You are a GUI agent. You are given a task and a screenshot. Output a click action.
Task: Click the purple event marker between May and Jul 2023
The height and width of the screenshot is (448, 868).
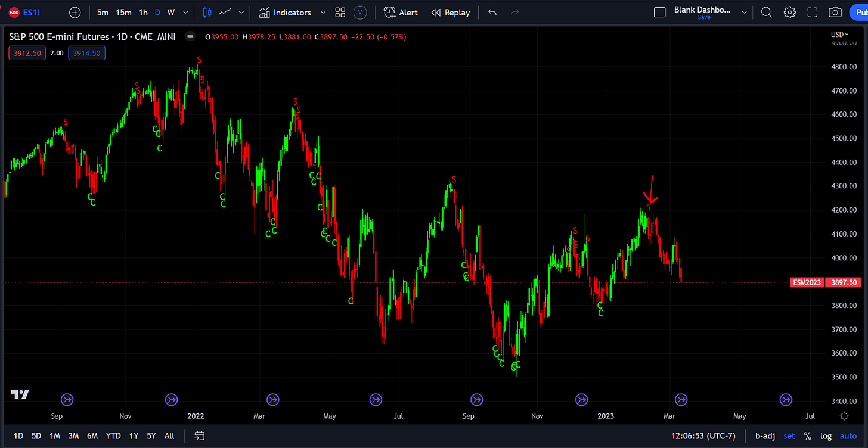point(786,400)
